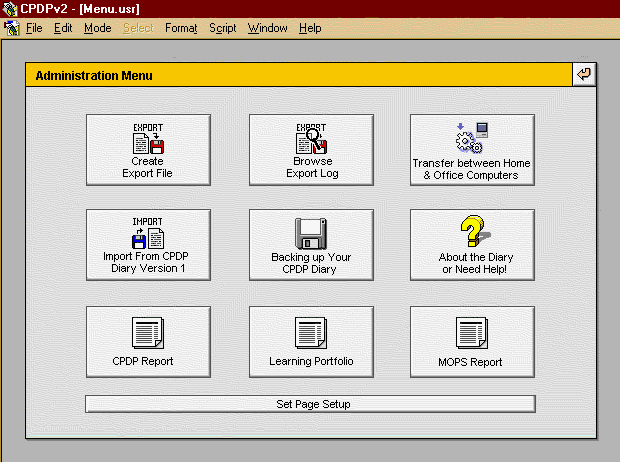Viewport: 620px width, 462px height.
Task: Click Import From CPDP Diary Version 1
Action: click(148, 235)
